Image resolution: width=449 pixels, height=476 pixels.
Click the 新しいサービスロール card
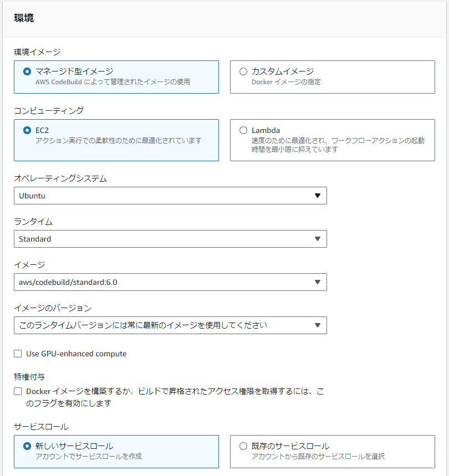pos(116,451)
